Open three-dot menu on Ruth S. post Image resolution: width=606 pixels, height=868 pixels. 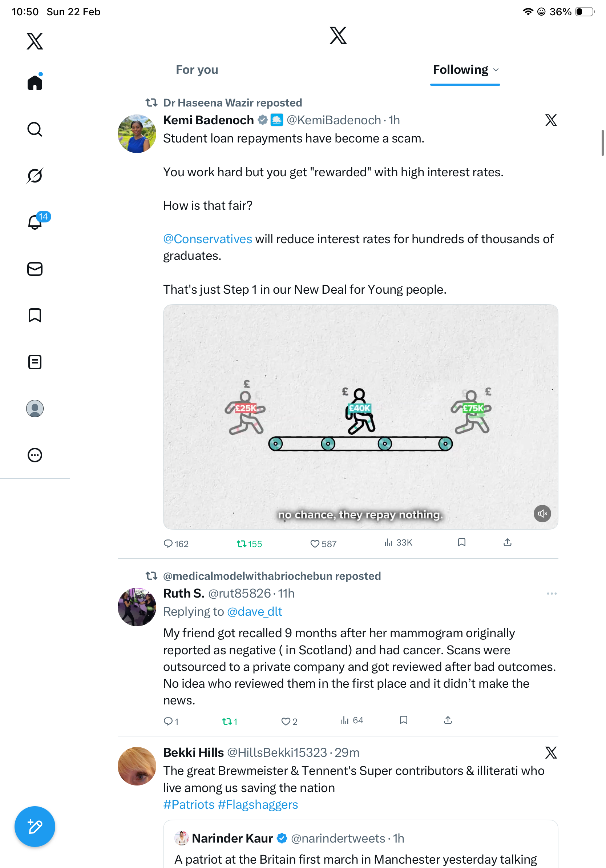point(551,594)
